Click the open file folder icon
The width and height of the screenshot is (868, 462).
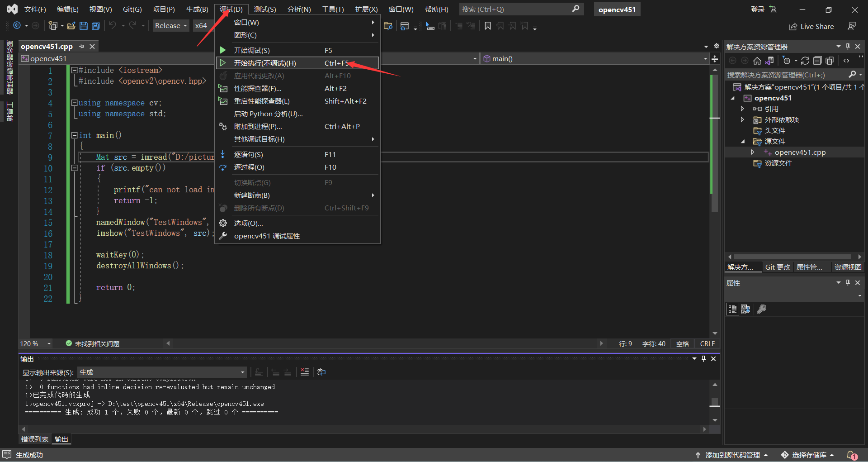(x=71, y=26)
